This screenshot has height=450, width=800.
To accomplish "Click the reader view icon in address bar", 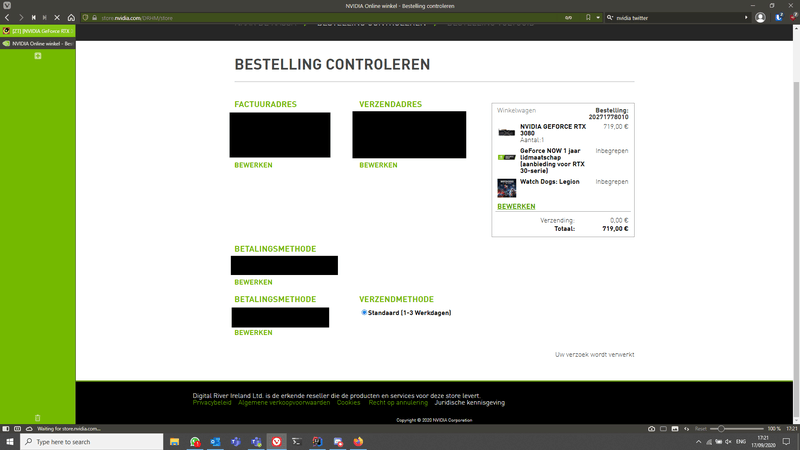I will [568, 18].
